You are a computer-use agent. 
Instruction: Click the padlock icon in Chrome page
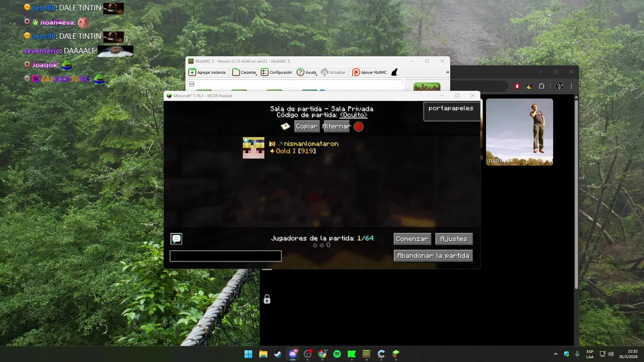267,299
